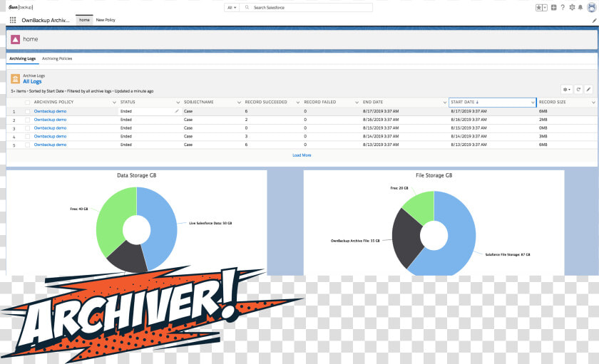
Task: Click the list view inline edit pencil button
Action: [588, 89]
